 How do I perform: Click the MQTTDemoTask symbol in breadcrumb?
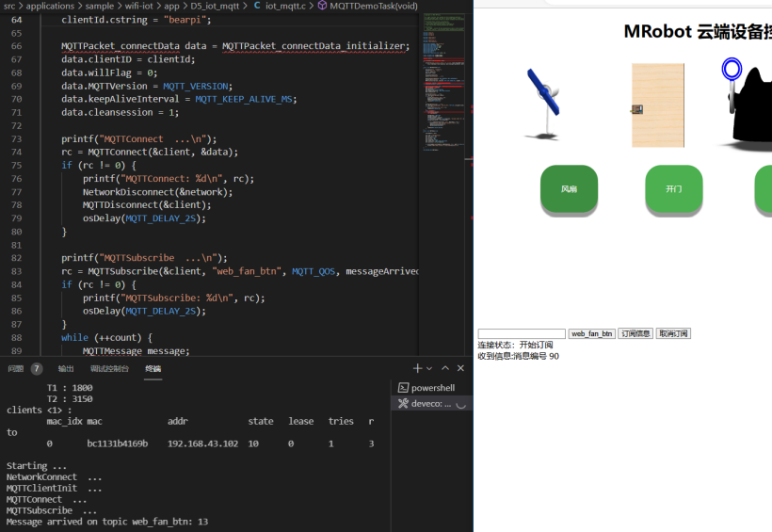373,6
